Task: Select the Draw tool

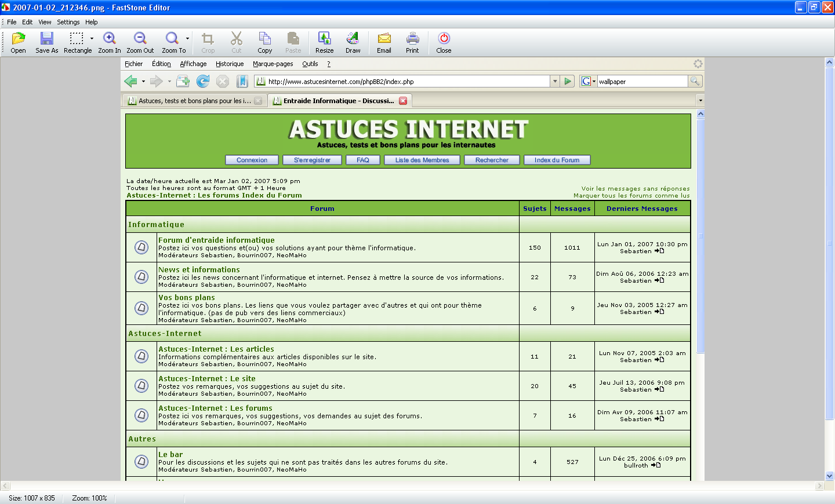Action: [353, 41]
